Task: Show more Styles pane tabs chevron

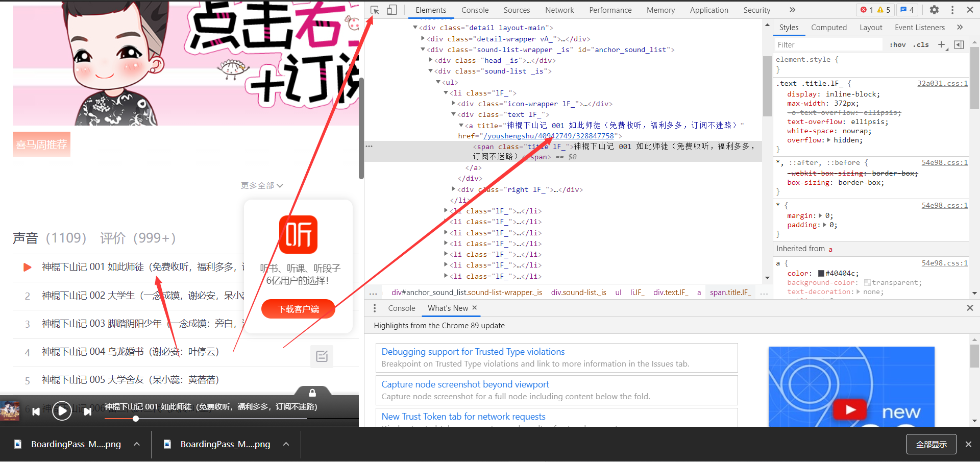Action: [x=960, y=27]
